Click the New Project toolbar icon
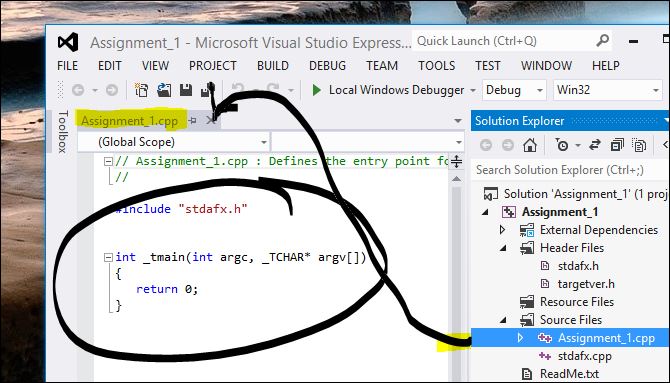Image resolution: width=670 pixels, height=383 pixels. [141, 90]
